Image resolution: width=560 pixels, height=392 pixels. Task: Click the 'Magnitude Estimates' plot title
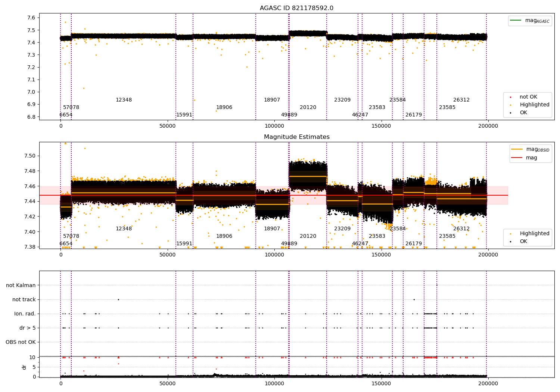(296, 137)
